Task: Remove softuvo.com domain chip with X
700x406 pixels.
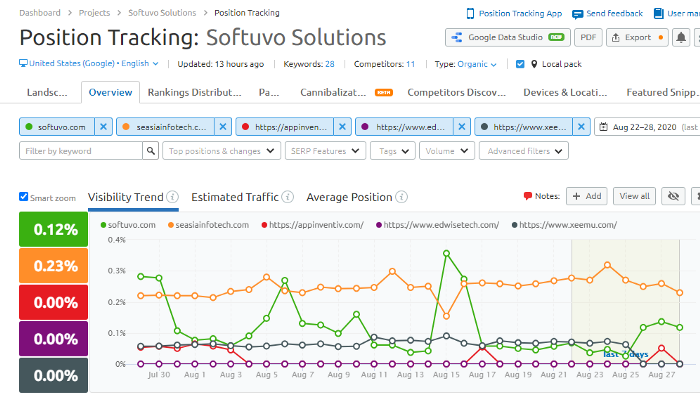Action: pos(105,128)
